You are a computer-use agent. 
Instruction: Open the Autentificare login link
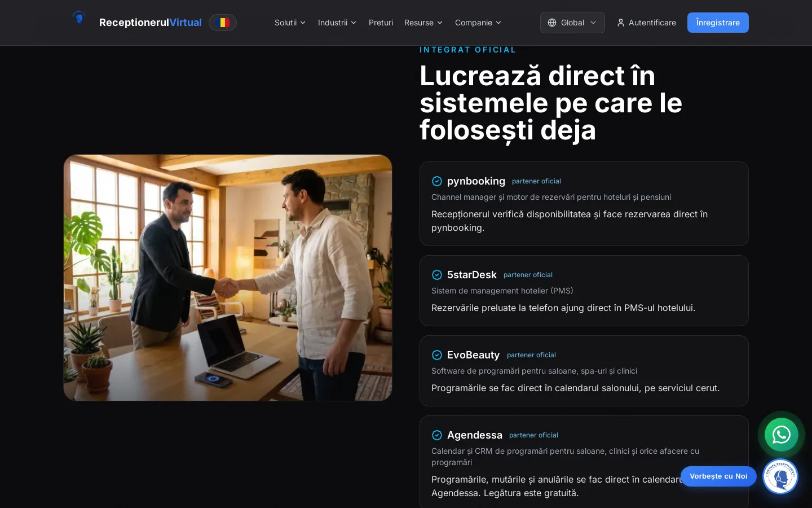pos(646,23)
